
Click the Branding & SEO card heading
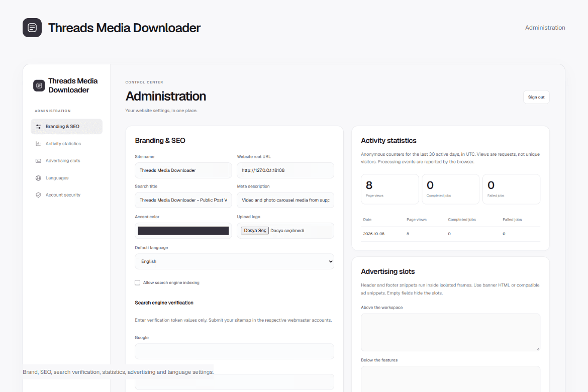(x=160, y=141)
